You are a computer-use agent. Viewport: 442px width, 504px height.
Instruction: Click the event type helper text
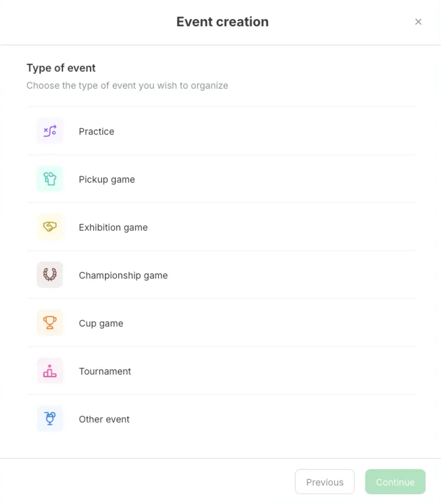[127, 85]
